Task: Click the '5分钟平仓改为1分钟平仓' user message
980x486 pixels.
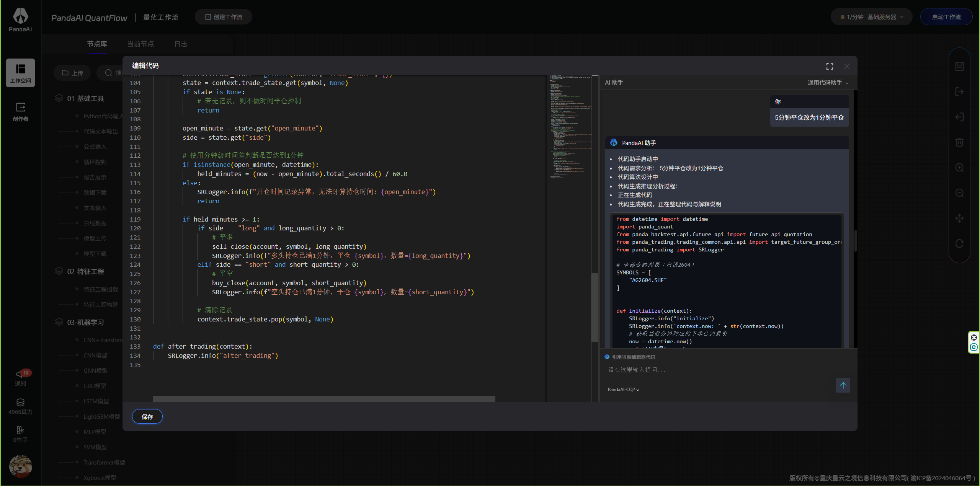Action: (x=809, y=117)
